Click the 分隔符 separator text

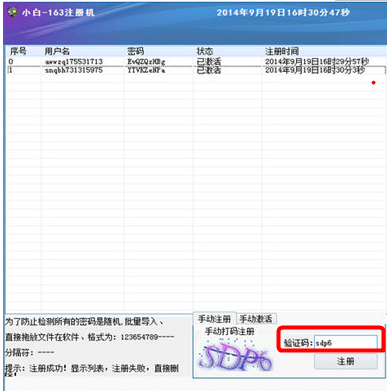click(x=29, y=352)
